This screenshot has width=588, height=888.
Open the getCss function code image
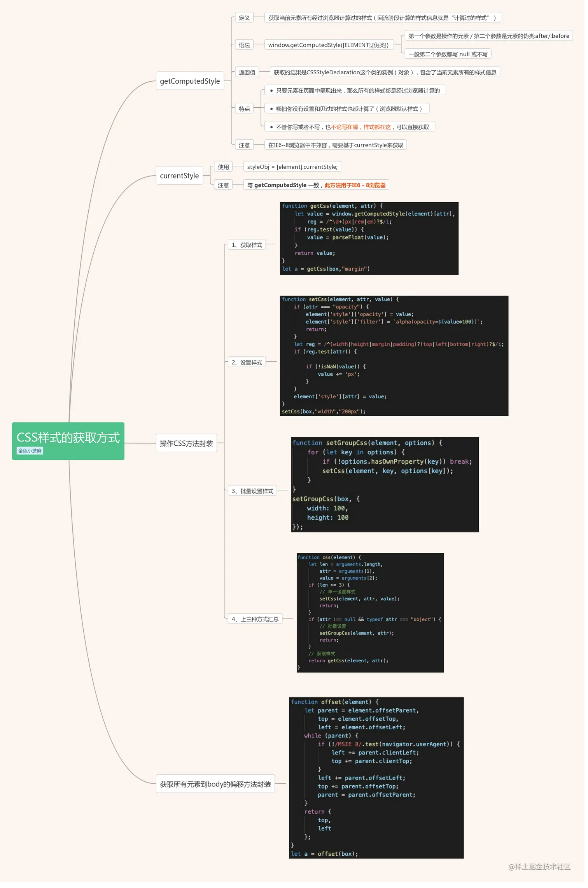point(371,240)
